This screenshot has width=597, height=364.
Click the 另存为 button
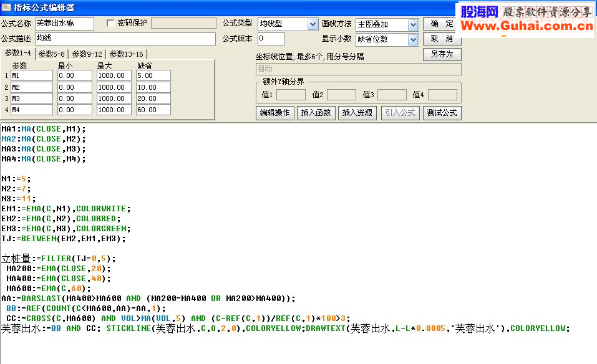tap(442, 54)
